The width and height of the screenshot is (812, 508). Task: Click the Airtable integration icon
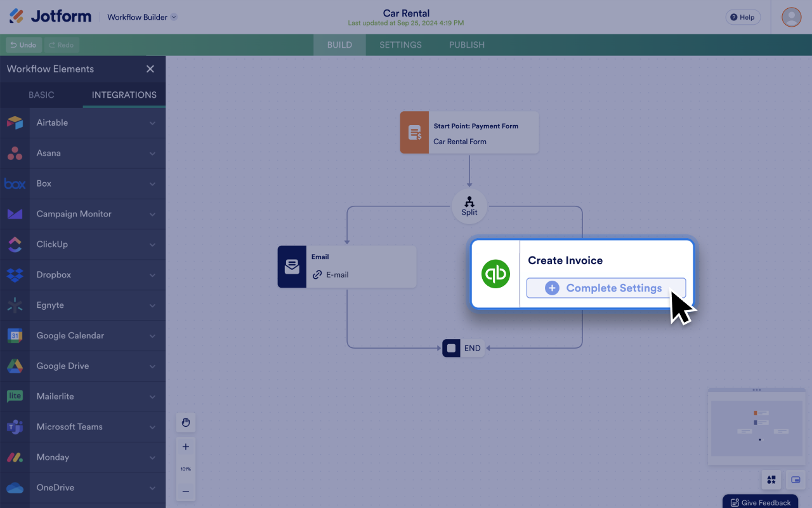[15, 123]
